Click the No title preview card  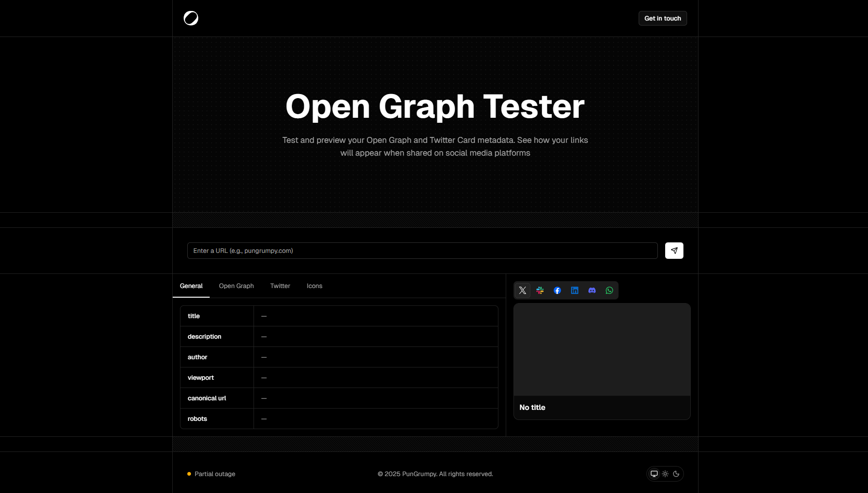[602, 361]
